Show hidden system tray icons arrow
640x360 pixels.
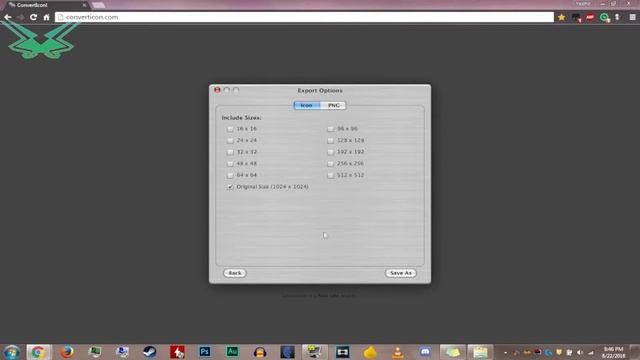coord(505,352)
